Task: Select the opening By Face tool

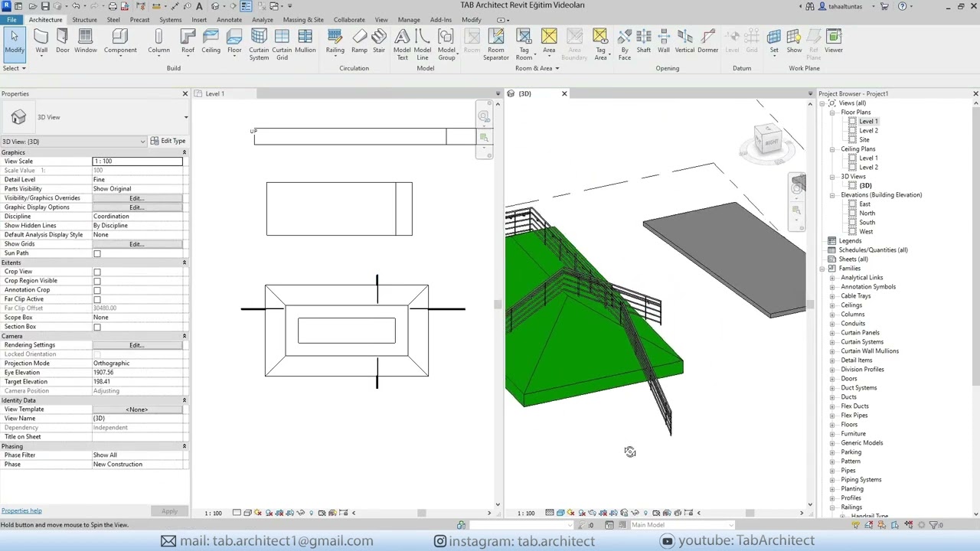Action: pos(625,44)
